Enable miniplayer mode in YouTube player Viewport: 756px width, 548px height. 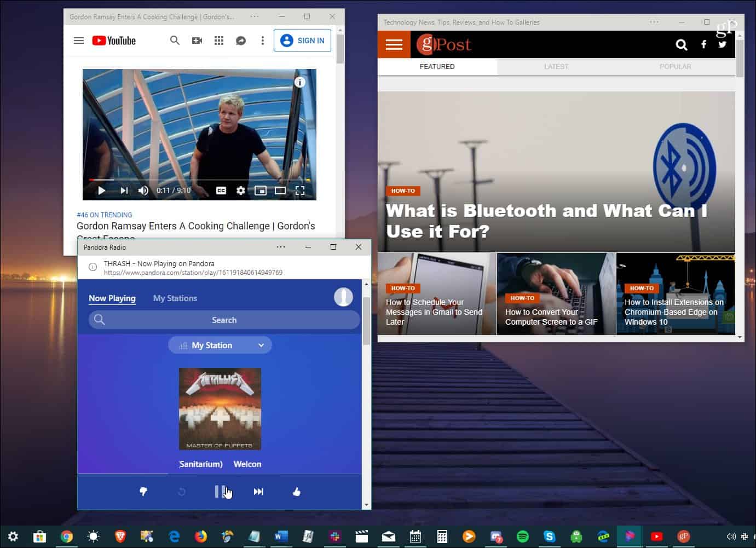(261, 191)
